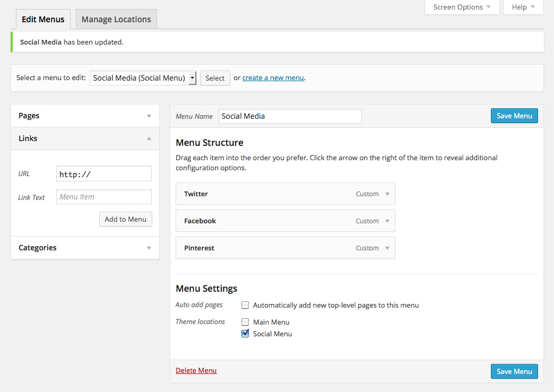Viewport: 554px width, 392px height.
Task: Click the create a new menu link
Action: pos(273,78)
